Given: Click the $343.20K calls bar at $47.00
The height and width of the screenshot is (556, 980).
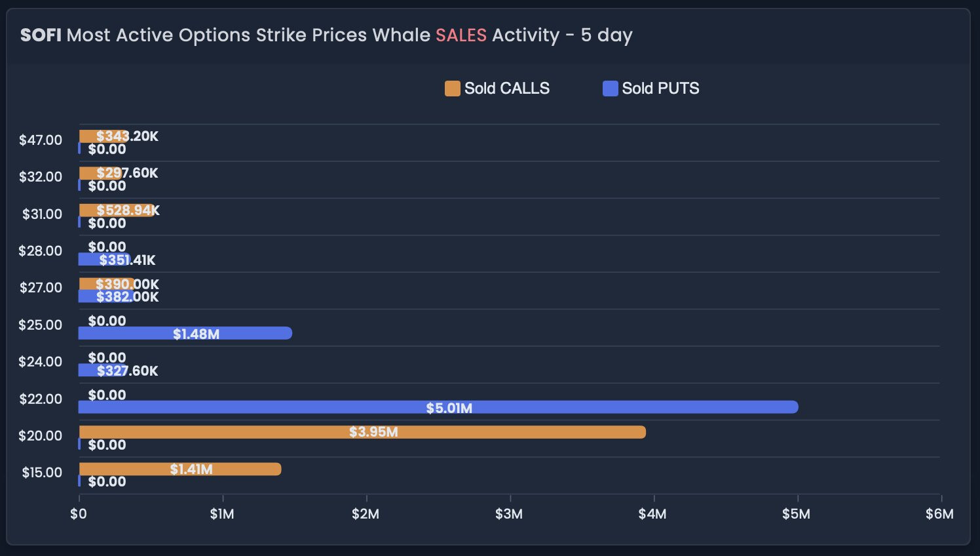Looking at the screenshot, I should coord(103,136).
